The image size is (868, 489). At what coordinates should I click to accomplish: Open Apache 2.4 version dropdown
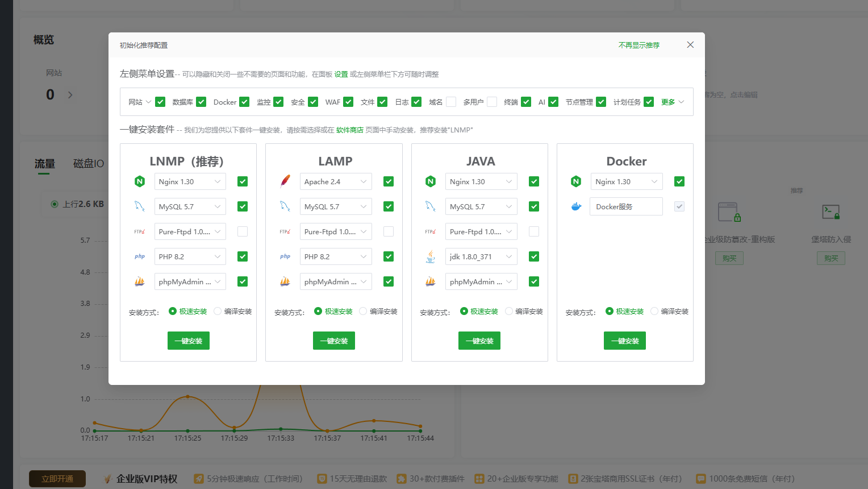pos(336,181)
